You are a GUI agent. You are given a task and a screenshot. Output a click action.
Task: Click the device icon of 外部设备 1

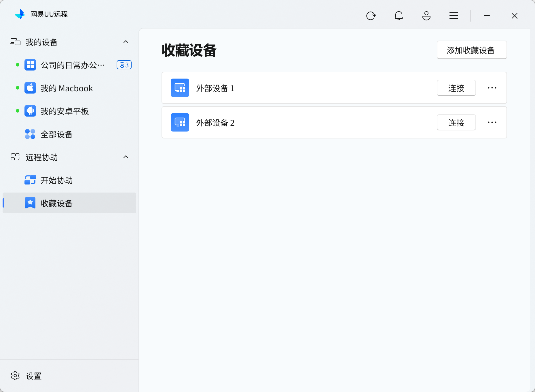pyautogui.click(x=180, y=88)
